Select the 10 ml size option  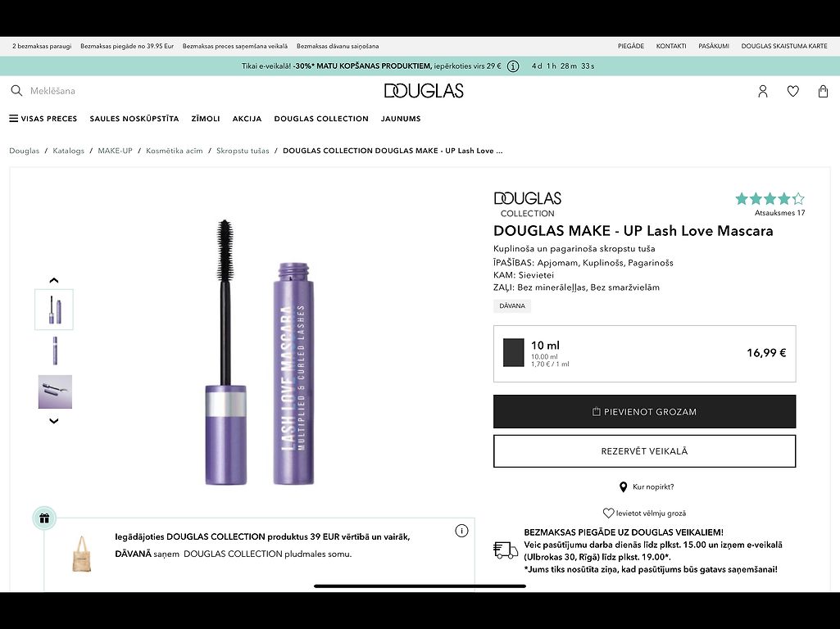(x=644, y=353)
